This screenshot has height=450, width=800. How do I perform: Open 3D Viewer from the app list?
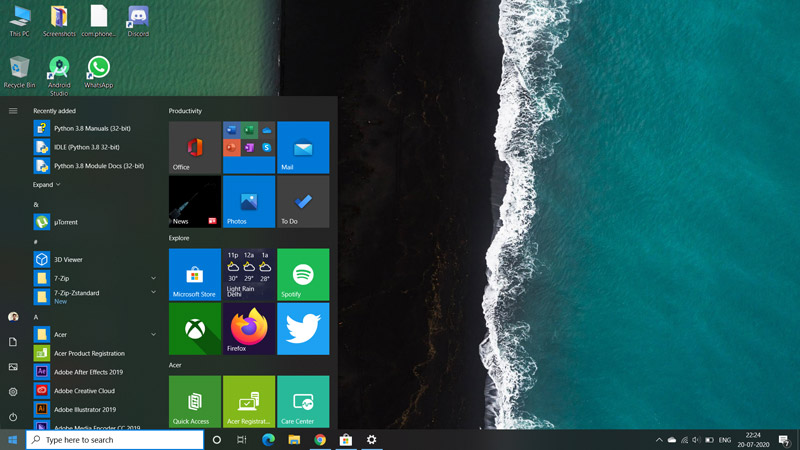tap(95, 259)
